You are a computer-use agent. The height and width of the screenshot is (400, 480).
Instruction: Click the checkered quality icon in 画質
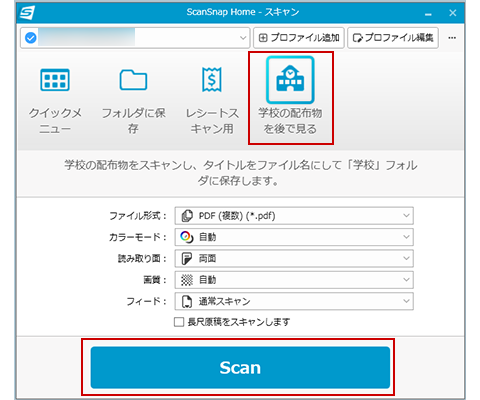pyautogui.click(x=187, y=280)
